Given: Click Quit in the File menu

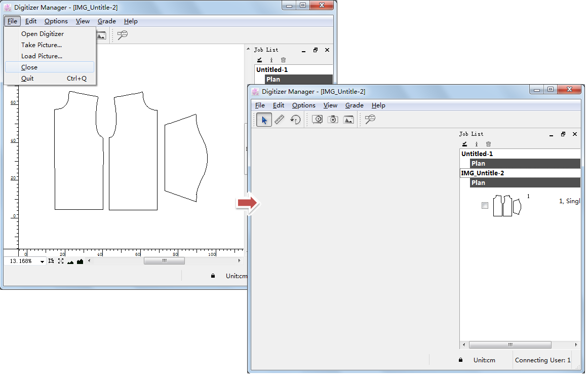Looking at the screenshot, I should [x=27, y=79].
